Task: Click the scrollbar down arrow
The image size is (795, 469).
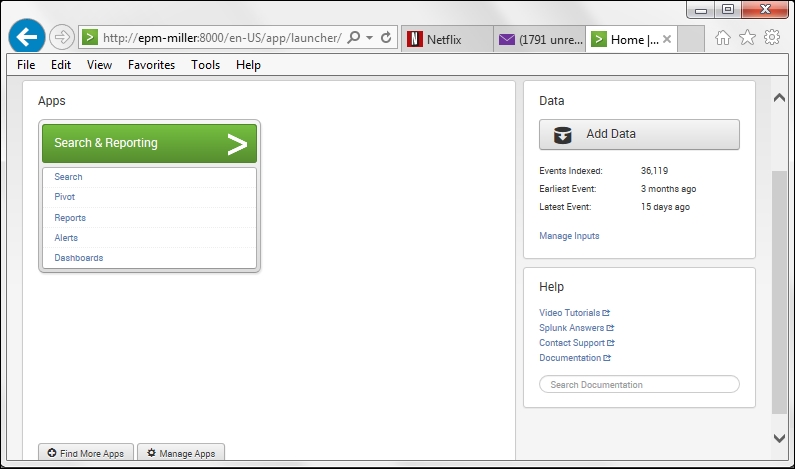Action: [780, 438]
